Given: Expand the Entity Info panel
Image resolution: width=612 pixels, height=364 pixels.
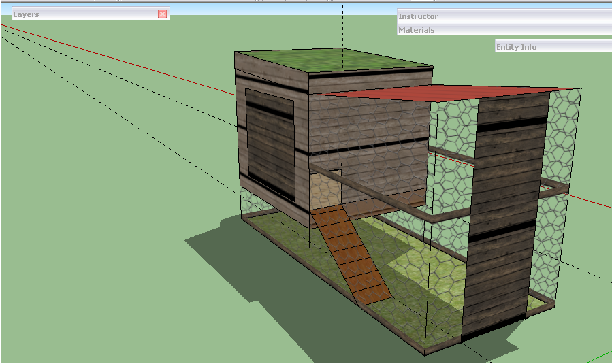Looking at the screenshot, I should [x=553, y=47].
